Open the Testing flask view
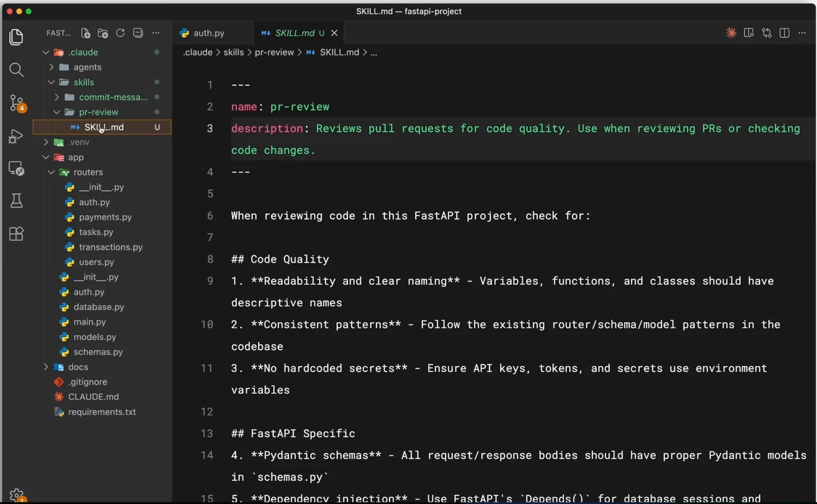Screen dimensions: 817x504 (x=16, y=200)
